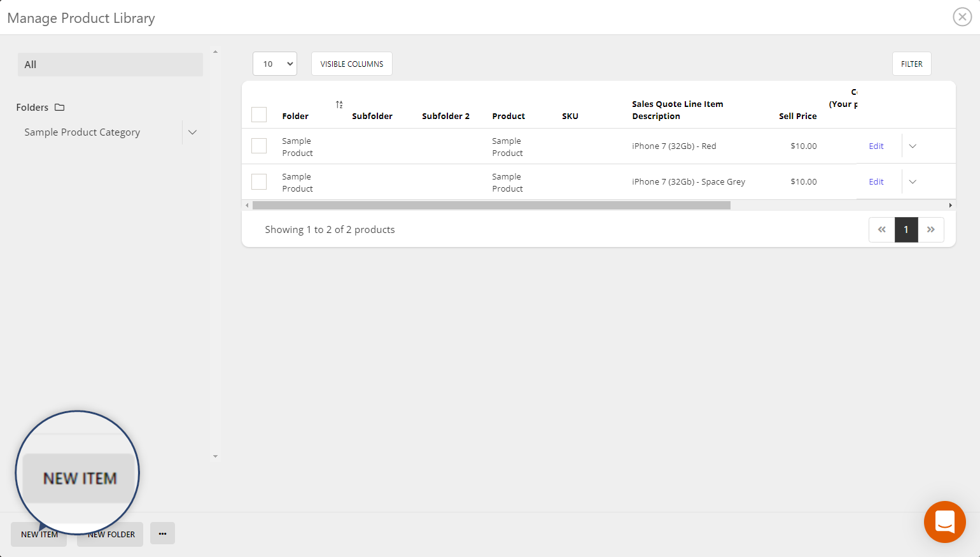Click Edit link for iPhone 7 Space Grey
The width and height of the screenshot is (980, 557).
tap(876, 182)
